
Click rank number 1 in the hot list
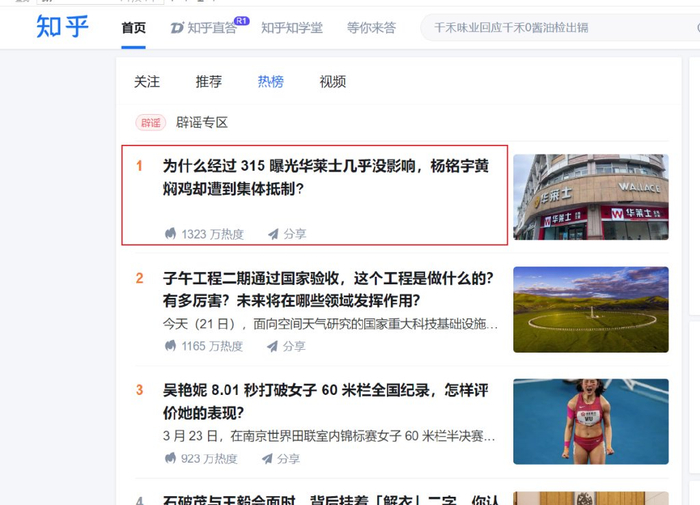139,166
